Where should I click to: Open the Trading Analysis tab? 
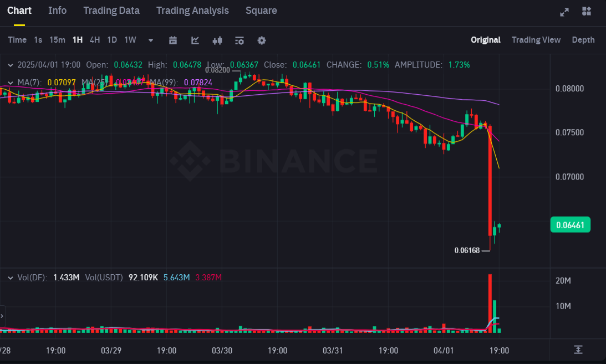(192, 11)
